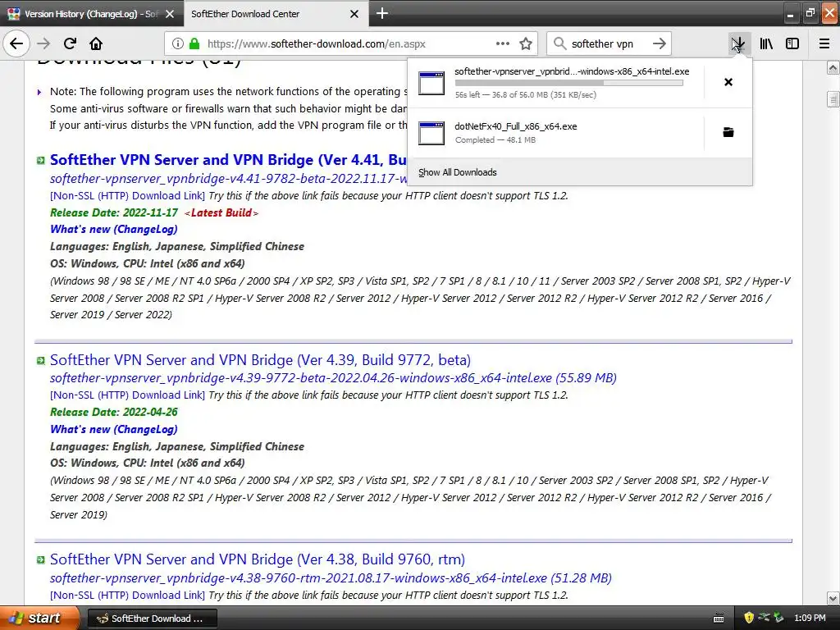Open the Windows start menu
The image size is (840, 630).
[39, 619]
